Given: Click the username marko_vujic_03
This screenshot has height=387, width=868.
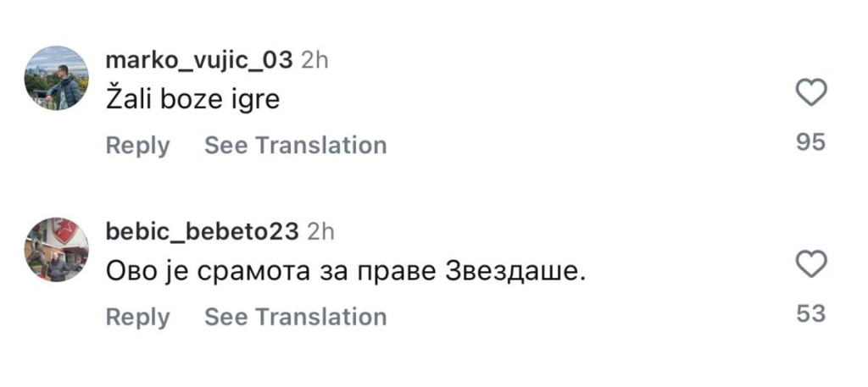Looking at the screenshot, I should pyautogui.click(x=199, y=60).
